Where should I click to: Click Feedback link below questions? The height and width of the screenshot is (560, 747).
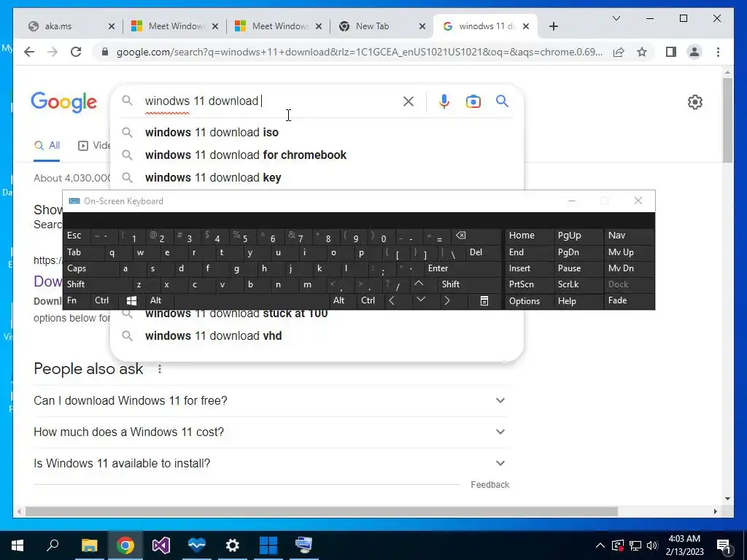click(489, 485)
